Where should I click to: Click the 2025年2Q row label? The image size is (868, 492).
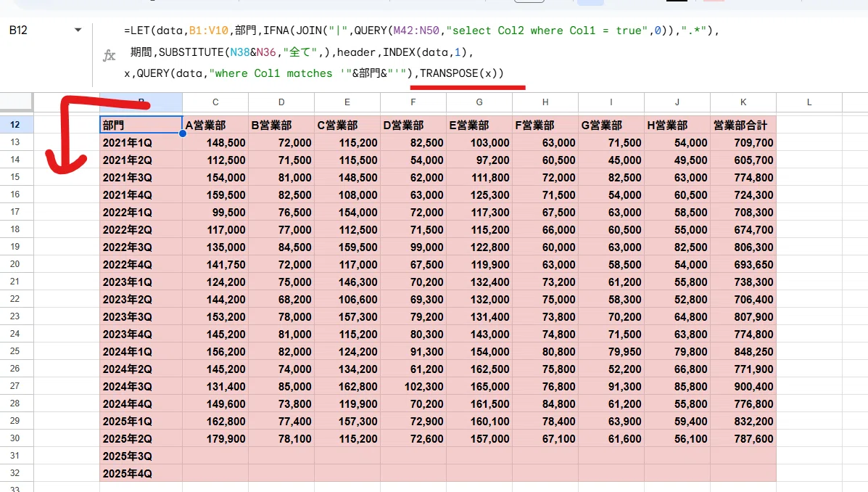click(x=141, y=438)
